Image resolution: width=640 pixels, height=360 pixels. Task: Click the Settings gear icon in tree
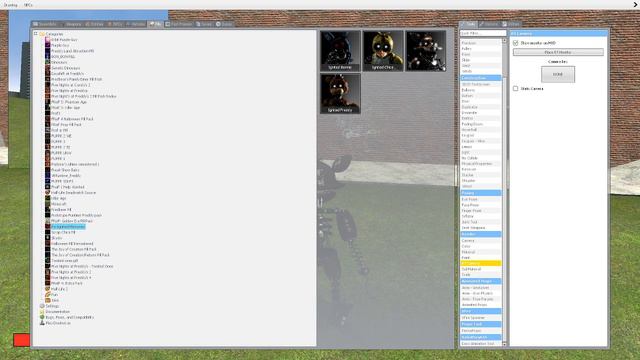tap(42, 306)
